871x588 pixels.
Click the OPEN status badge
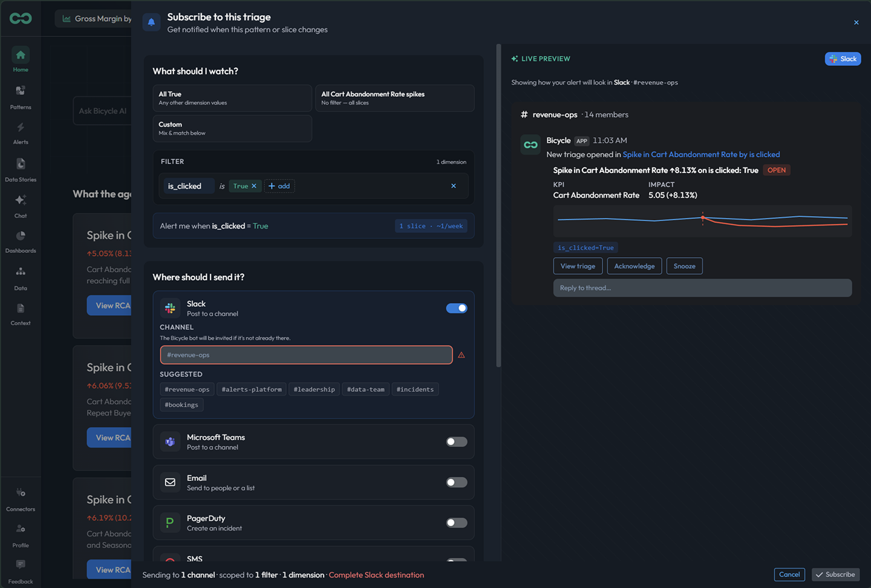point(777,171)
